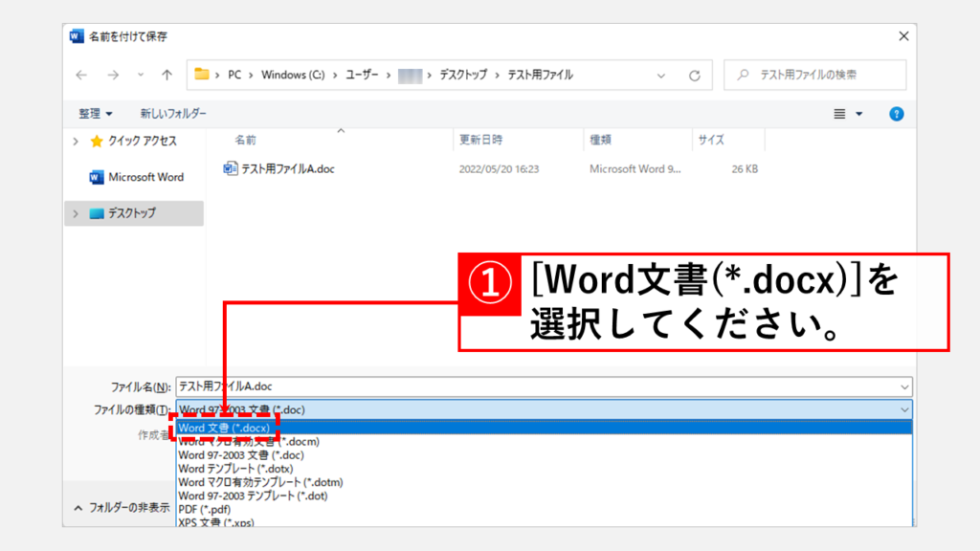The image size is (980, 551).
Task: Click the back navigation arrow
Action: coord(81,75)
